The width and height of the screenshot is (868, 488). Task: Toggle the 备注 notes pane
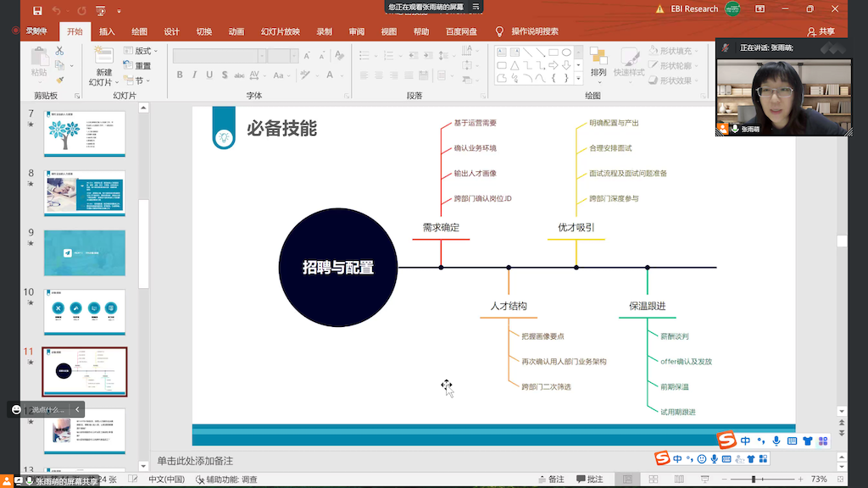coord(551,480)
